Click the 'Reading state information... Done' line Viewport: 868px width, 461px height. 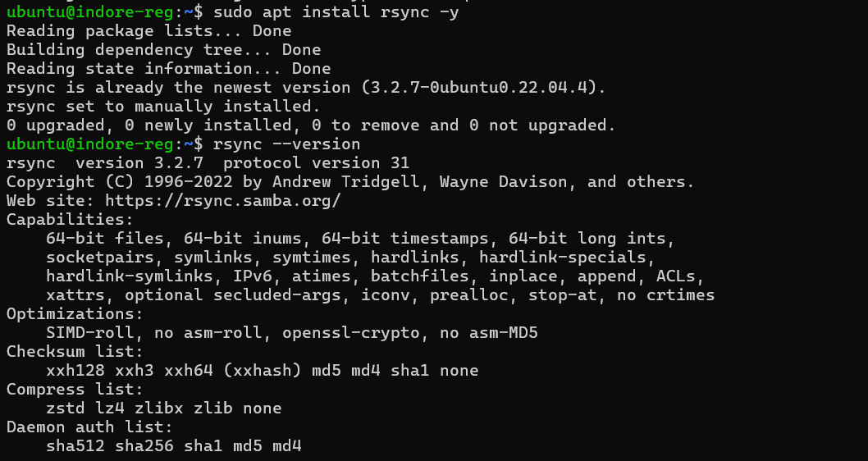pyautogui.click(x=168, y=69)
